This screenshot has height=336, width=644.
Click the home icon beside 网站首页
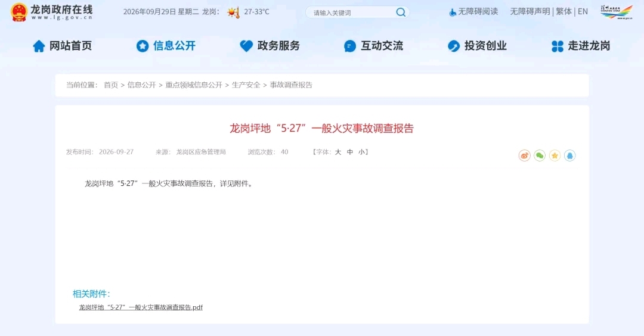pos(39,46)
